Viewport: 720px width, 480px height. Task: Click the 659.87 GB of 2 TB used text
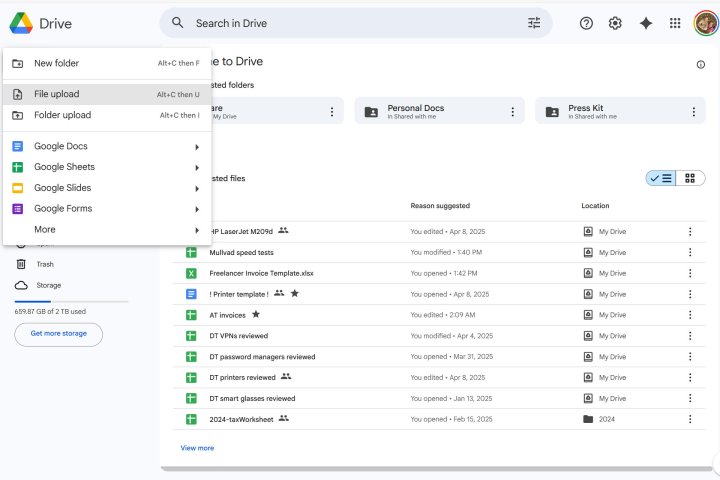(50, 311)
